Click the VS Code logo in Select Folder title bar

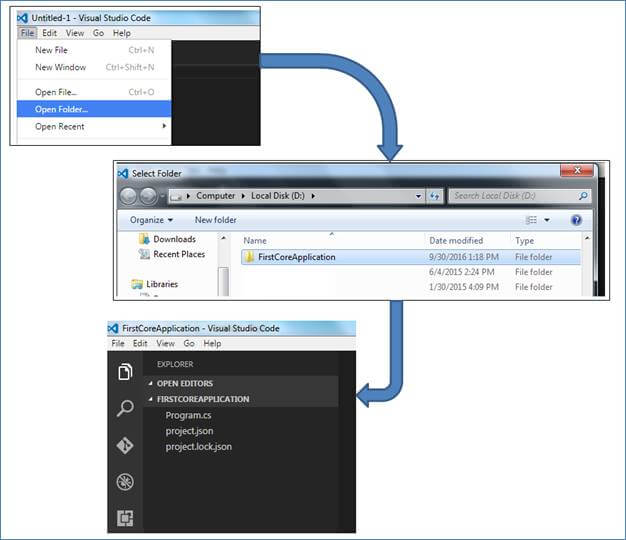coord(123,173)
